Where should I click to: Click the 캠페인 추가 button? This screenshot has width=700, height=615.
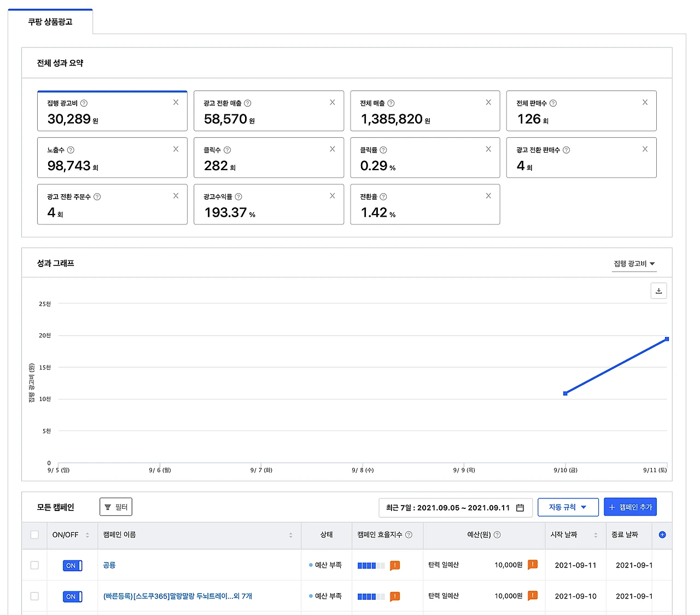click(631, 507)
